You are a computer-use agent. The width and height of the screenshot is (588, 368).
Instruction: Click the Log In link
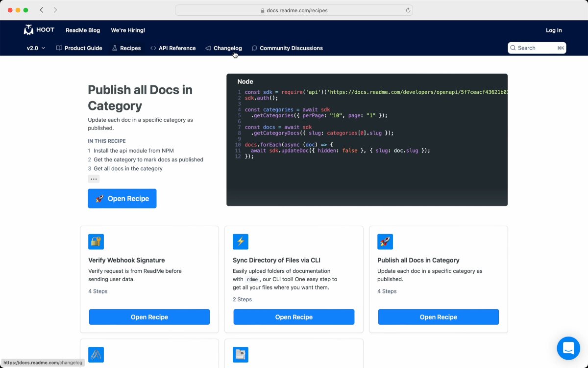click(554, 30)
